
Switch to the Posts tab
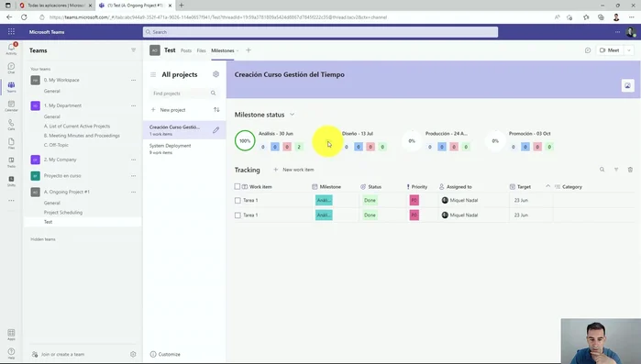coord(186,50)
